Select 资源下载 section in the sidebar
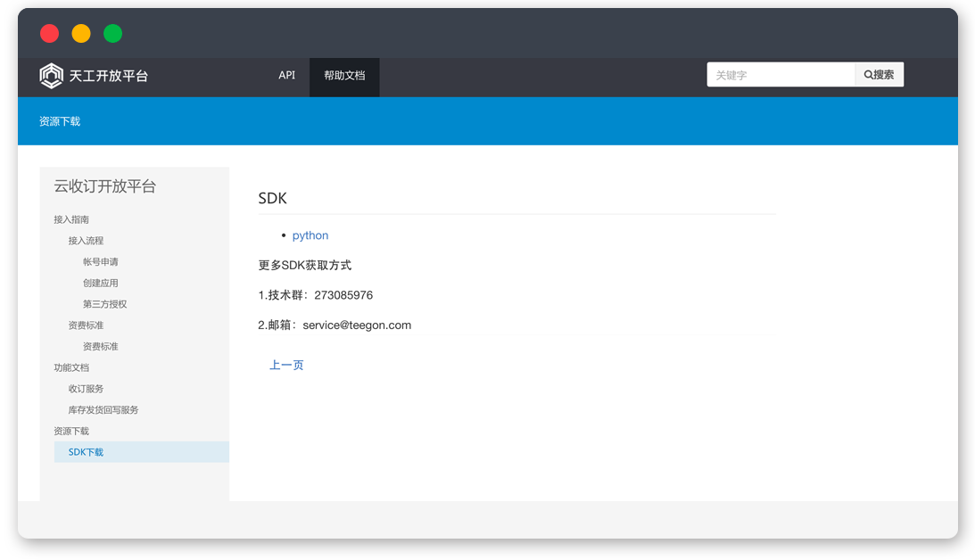This screenshot has width=975, height=560. point(71,431)
